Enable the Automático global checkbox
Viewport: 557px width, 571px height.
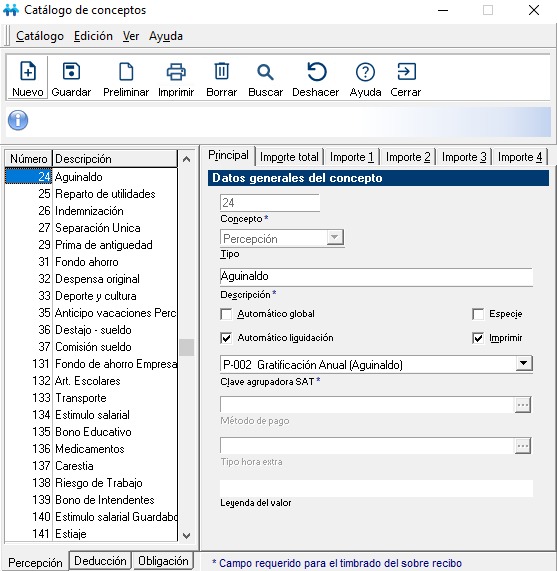226,314
